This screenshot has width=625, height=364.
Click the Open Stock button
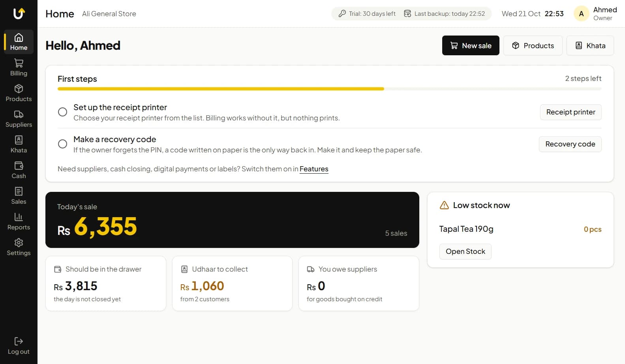465,251
